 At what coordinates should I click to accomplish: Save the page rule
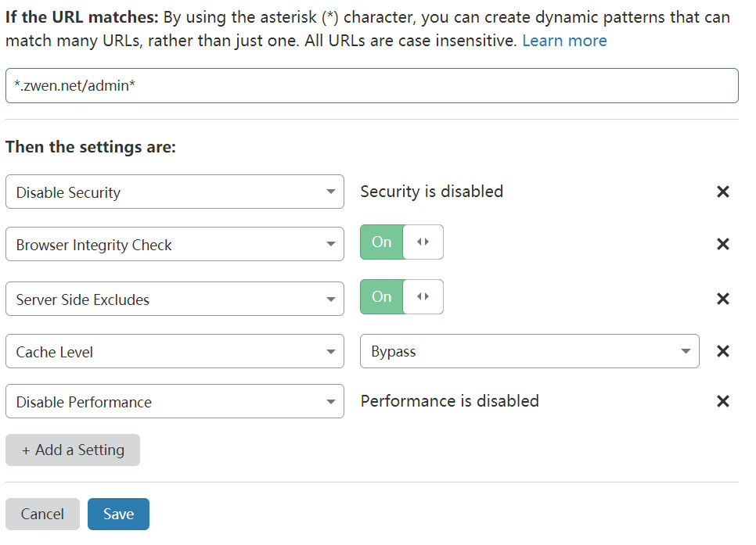118,514
